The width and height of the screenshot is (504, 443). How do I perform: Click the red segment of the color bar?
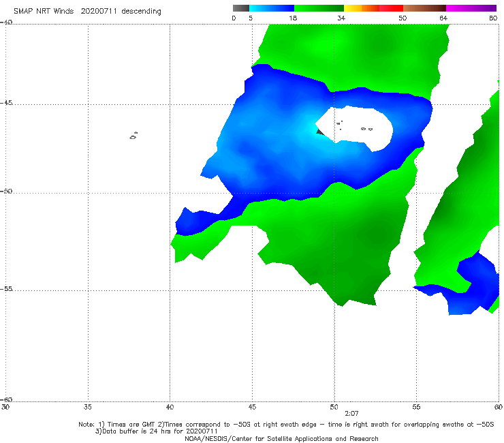391,8
